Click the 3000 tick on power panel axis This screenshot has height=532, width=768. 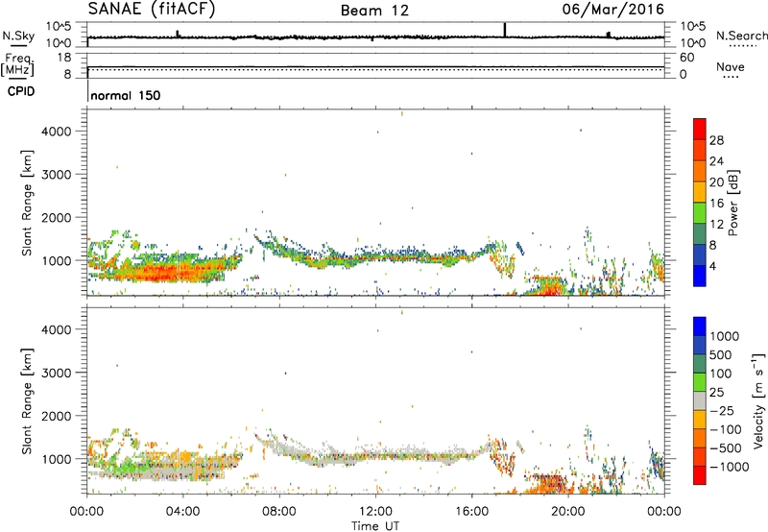57,175
